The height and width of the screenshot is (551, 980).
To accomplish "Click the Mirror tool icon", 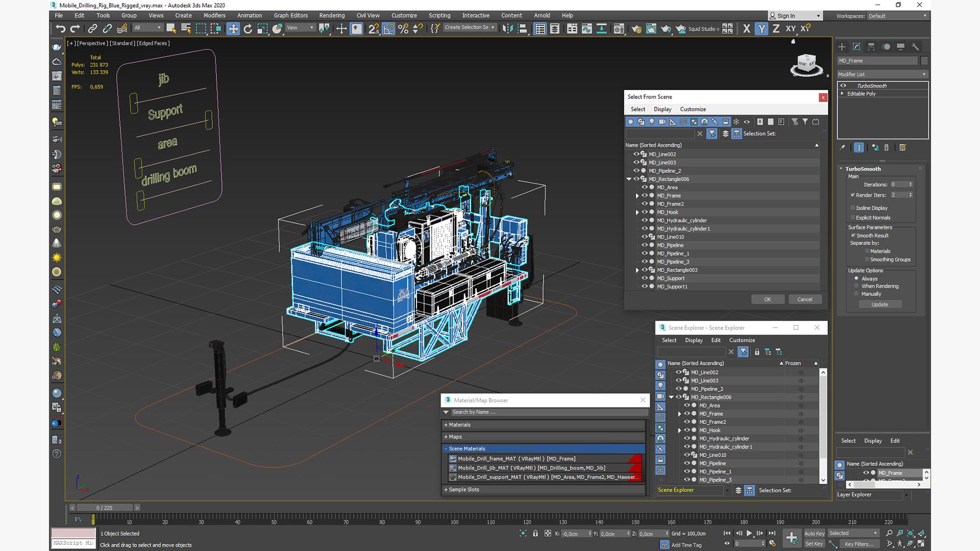I will [507, 29].
